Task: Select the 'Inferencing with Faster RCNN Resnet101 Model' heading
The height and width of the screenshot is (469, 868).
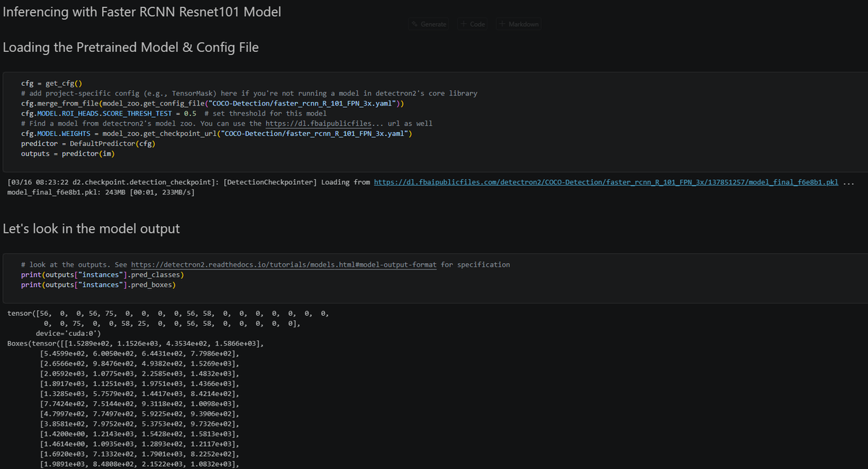Action: pyautogui.click(x=142, y=12)
